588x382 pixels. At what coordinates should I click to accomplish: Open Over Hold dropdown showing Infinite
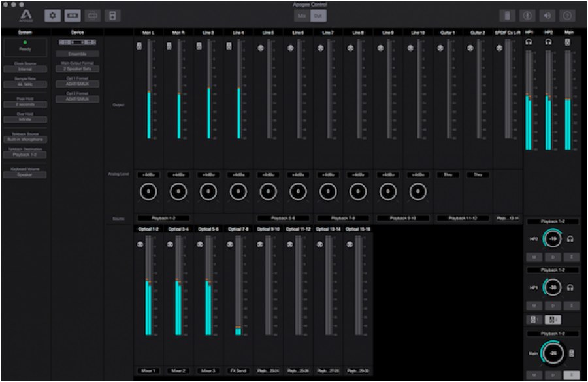pos(25,119)
